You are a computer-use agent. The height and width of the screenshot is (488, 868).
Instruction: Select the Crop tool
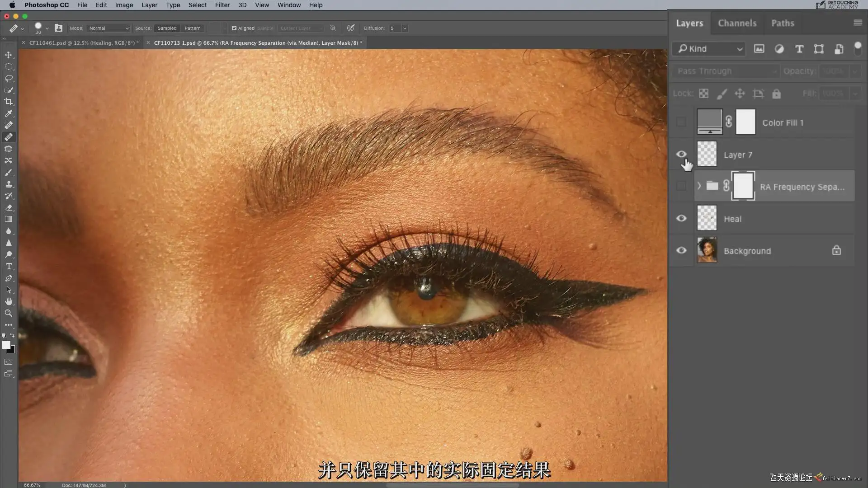[x=9, y=102]
